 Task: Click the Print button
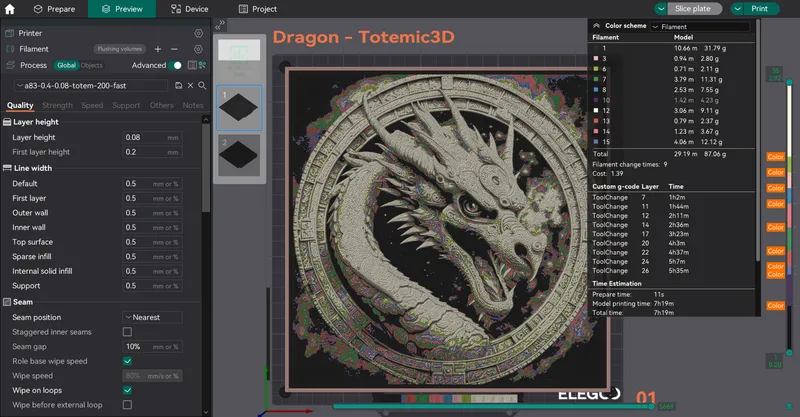(759, 9)
